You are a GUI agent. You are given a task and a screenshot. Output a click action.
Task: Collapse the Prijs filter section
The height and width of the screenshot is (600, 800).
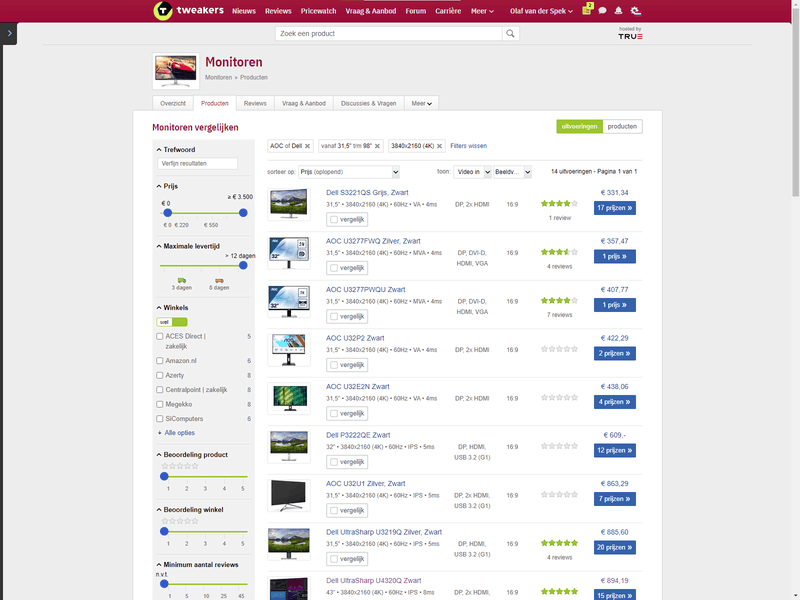[167, 186]
